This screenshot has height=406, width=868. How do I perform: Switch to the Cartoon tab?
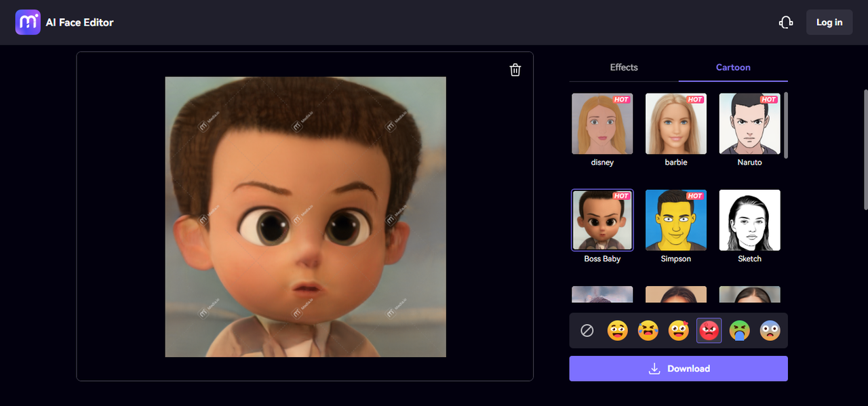point(733,67)
